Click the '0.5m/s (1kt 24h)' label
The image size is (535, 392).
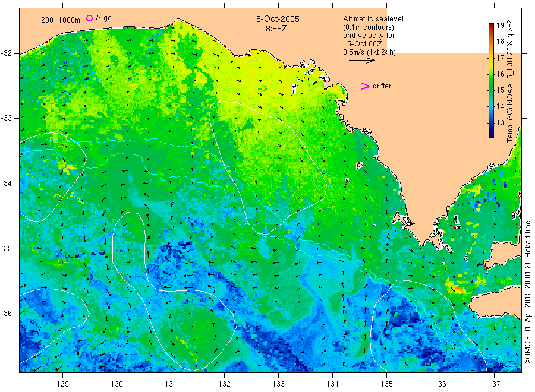[369, 52]
